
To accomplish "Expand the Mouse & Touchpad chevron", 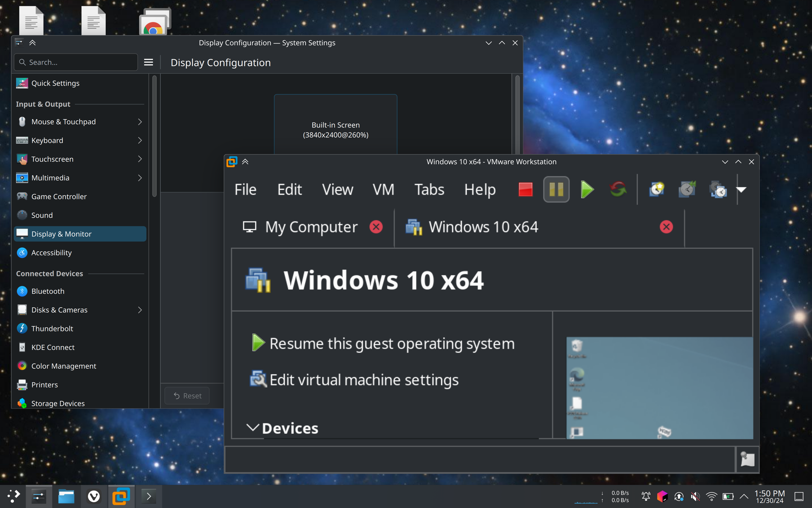I will (x=140, y=122).
